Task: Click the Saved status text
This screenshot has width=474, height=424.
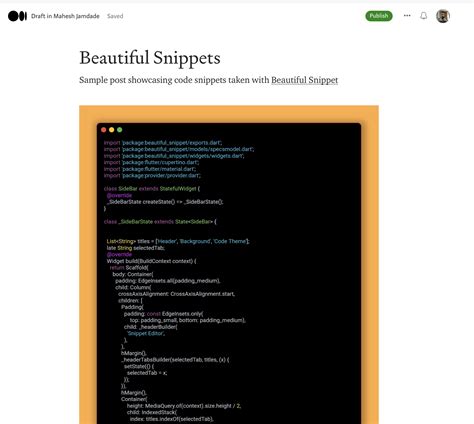Action: (115, 16)
